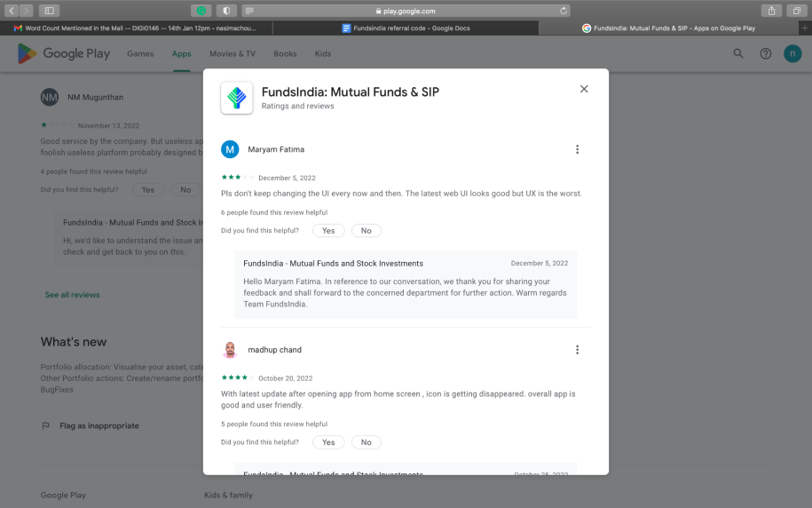Select the October 20, 2022 review date
This screenshot has height=508, width=812.
286,378
